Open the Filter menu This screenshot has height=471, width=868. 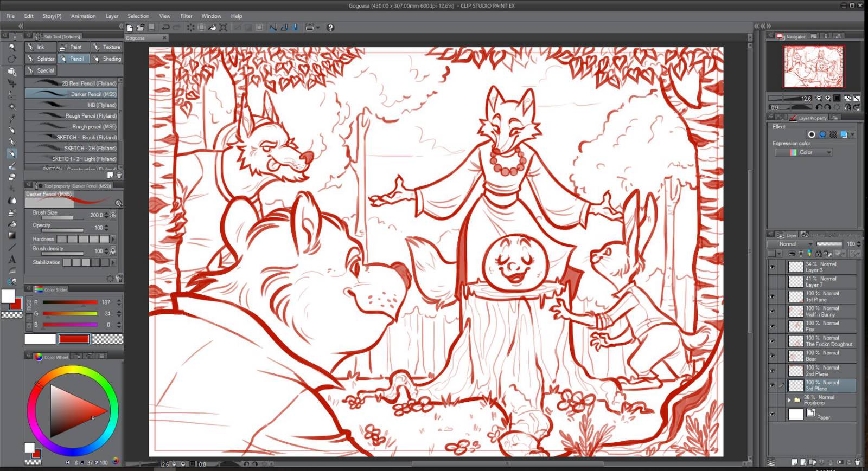[186, 16]
